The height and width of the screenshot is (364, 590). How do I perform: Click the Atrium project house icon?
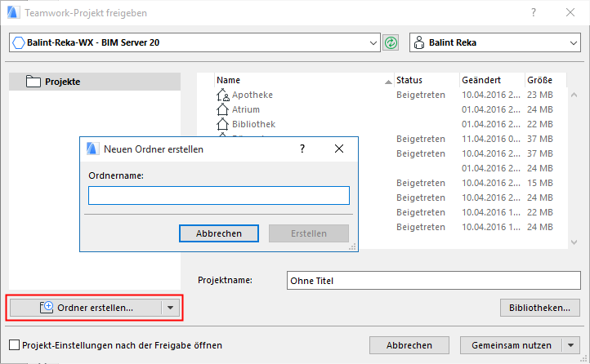click(222, 110)
